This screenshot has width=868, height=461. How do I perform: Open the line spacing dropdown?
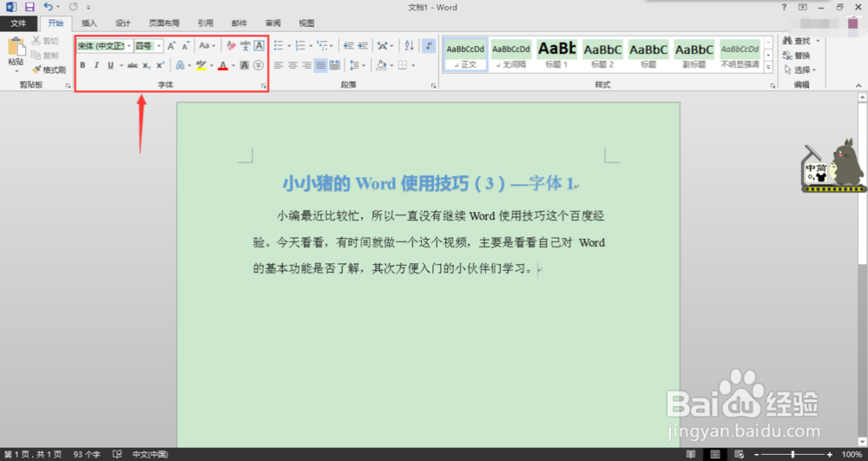pos(358,65)
